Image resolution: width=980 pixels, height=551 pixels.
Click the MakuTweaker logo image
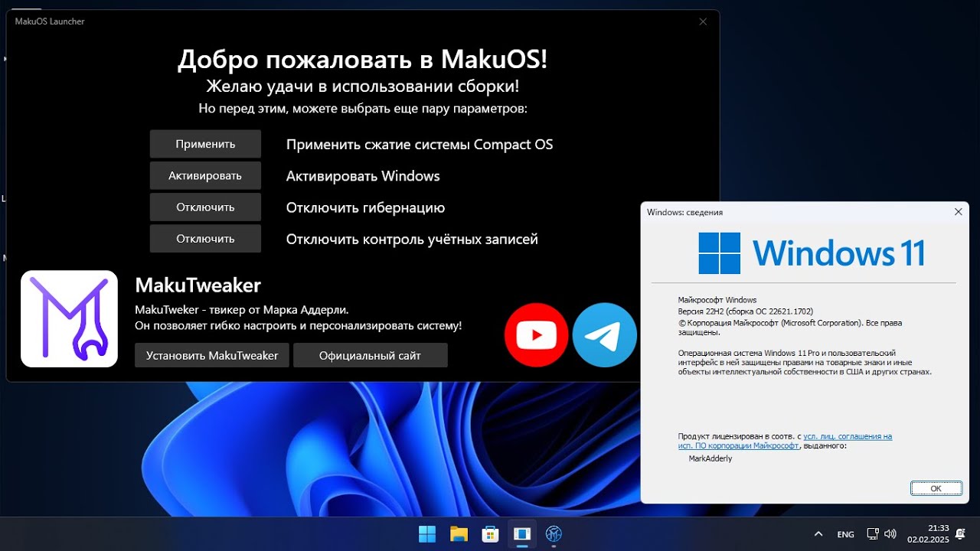coord(69,318)
